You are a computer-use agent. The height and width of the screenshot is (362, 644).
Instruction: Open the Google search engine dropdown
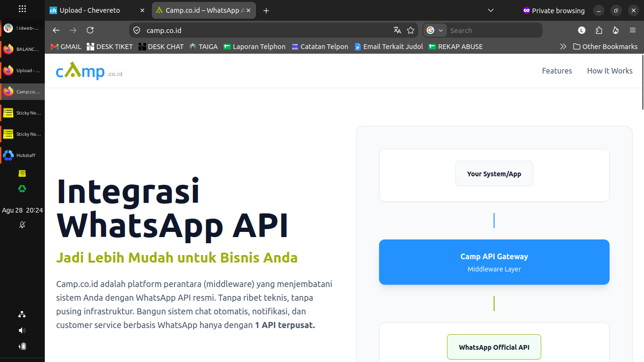435,30
